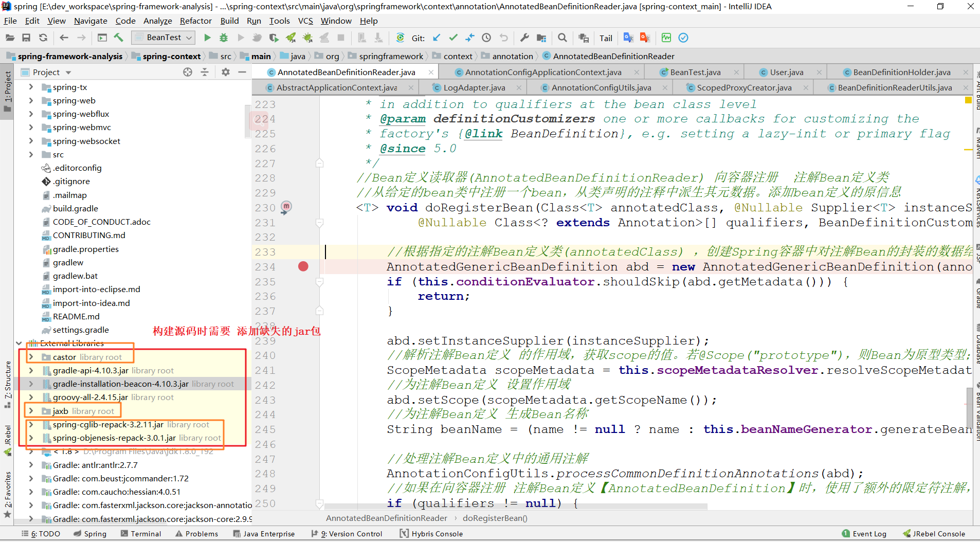980x542 pixels.
Task: Run BeanTest with the green play button
Action: click(207, 38)
